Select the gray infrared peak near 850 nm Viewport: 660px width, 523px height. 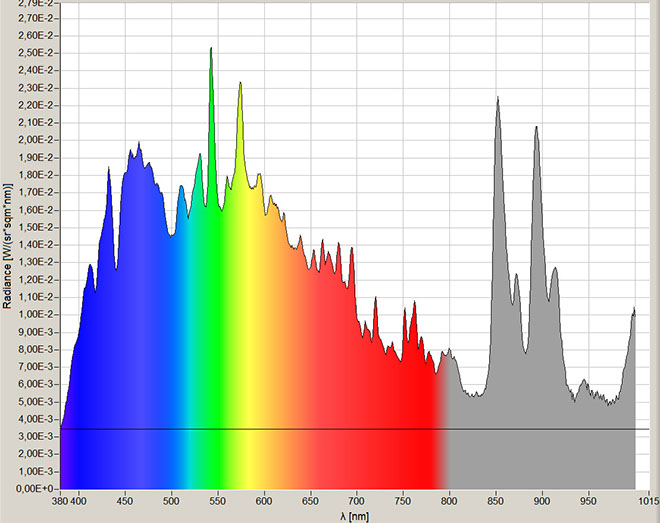497,102
